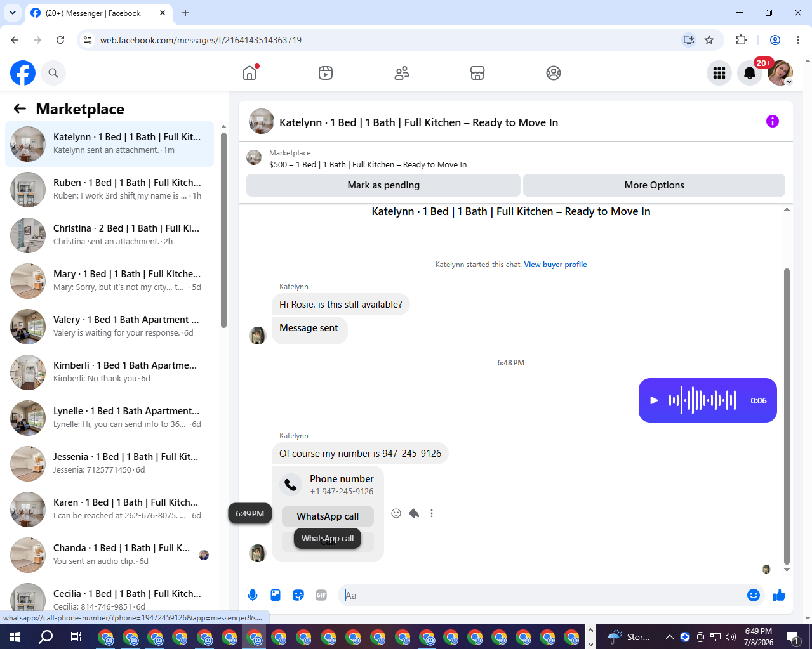Go to the Home feed icon
The image size is (812, 649).
(x=250, y=73)
